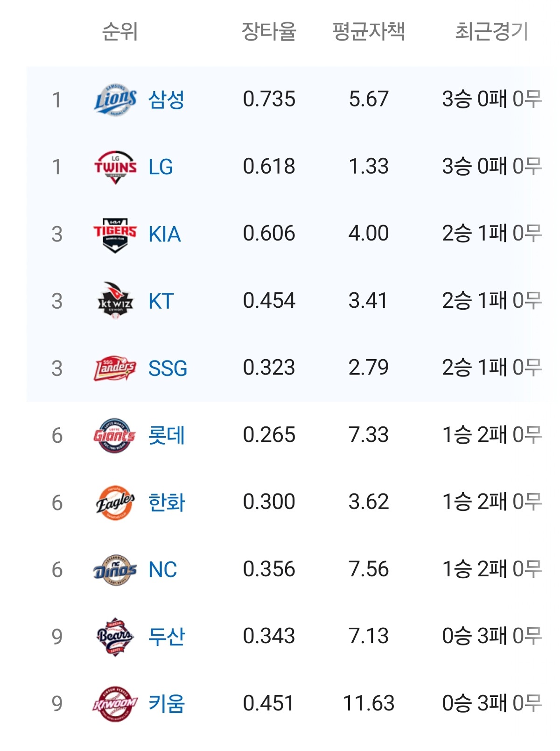This screenshot has height=751, width=560.
Task: Click the 평균자책 column header
Action: point(368,32)
